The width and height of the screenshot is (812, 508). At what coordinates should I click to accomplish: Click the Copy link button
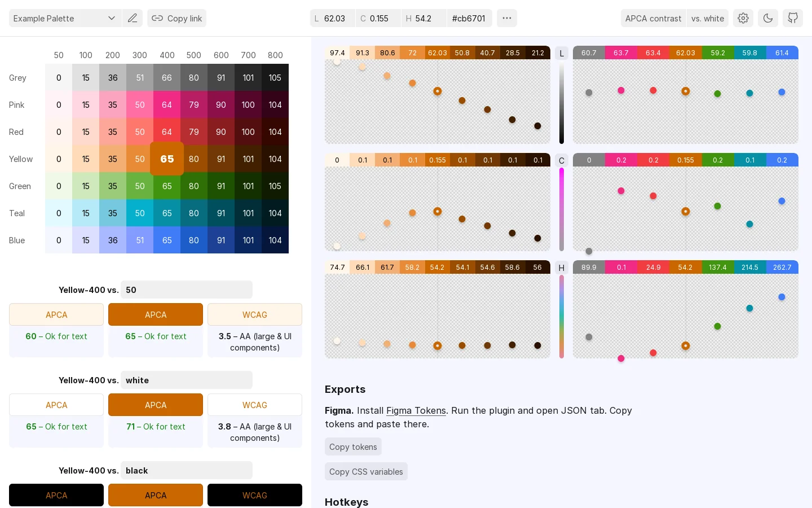click(x=177, y=18)
